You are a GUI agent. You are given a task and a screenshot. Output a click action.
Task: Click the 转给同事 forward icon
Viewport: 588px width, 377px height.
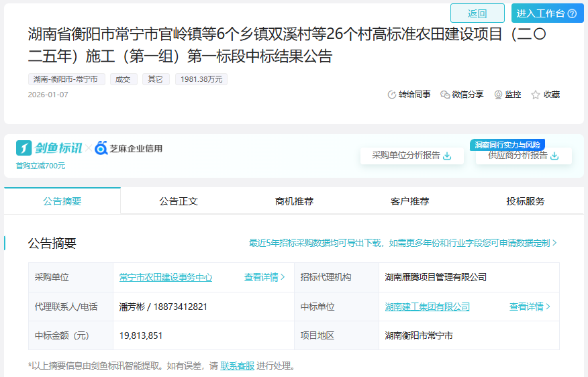[x=392, y=95]
